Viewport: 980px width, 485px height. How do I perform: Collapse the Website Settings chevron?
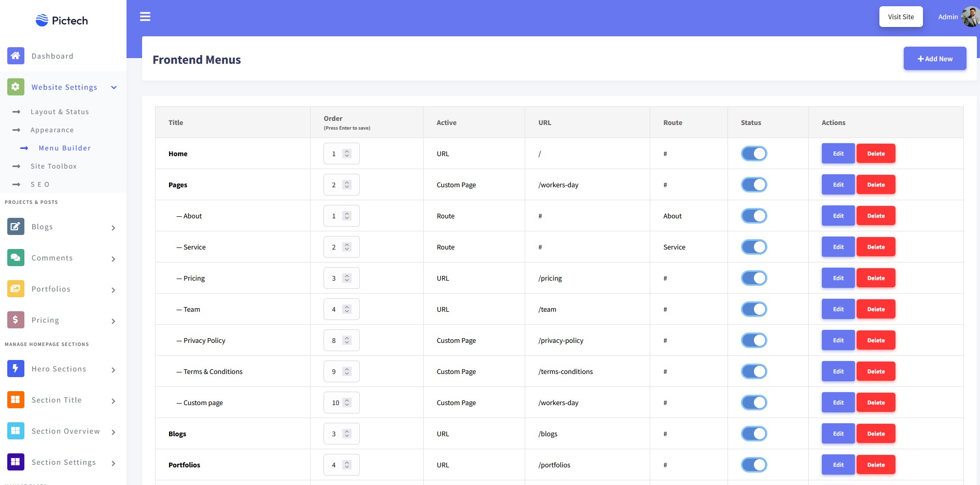(x=114, y=87)
